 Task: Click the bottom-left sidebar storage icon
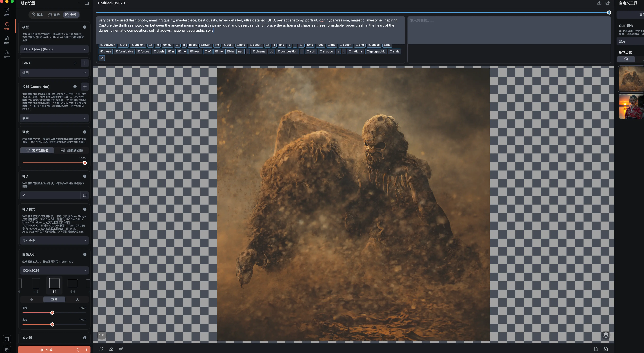[x=7, y=339]
